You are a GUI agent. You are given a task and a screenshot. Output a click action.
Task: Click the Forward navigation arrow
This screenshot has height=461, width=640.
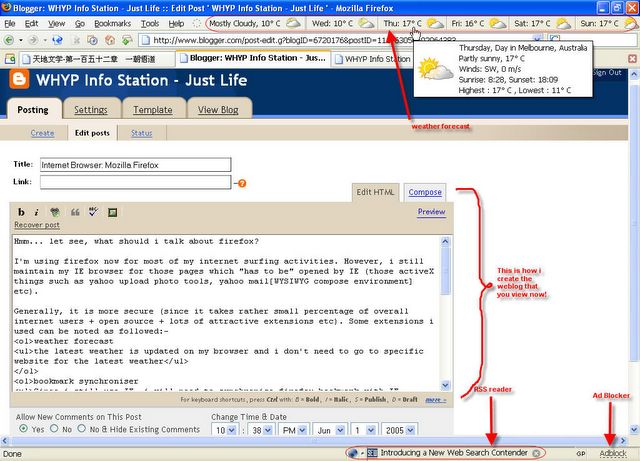click(33, 40)
